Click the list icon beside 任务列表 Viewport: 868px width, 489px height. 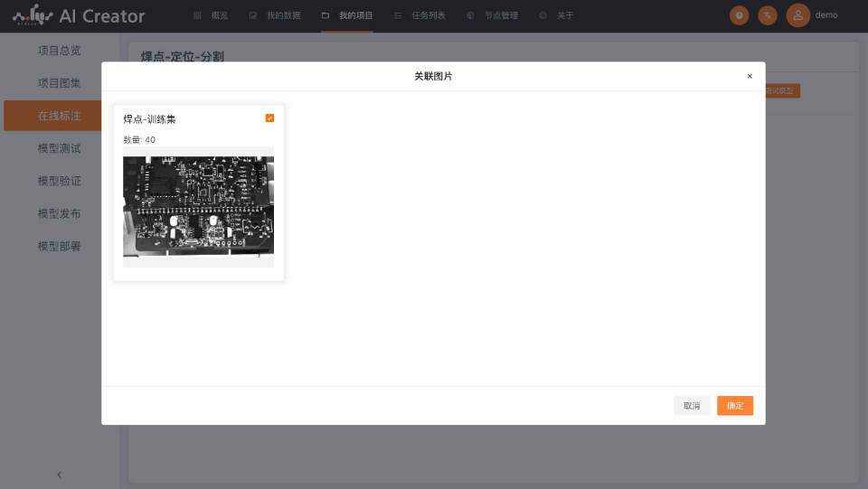click(398, 15)
